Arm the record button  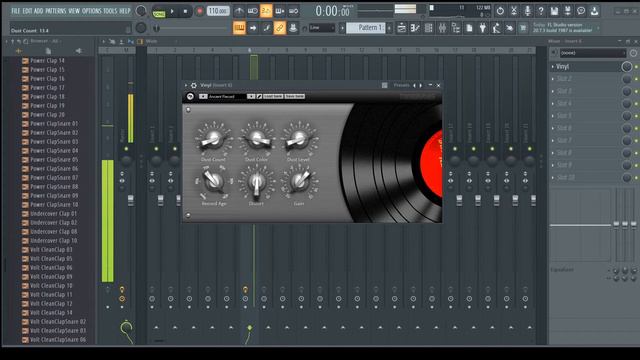pyautogui.click(x=200, y=11)
